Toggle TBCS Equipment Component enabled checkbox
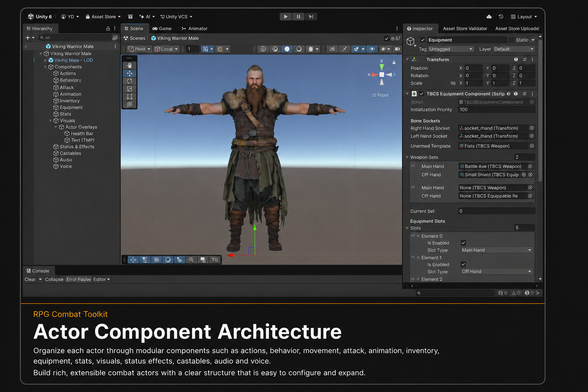The width and height of the screenshot is (588, 392). tap(422, 94)
